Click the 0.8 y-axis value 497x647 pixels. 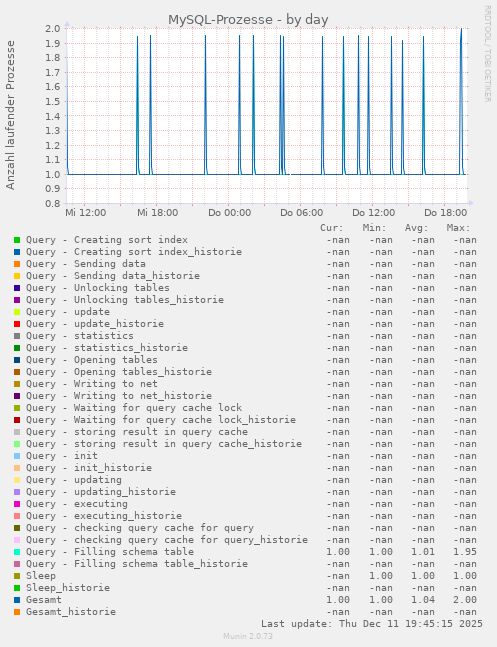[x=53, y=203]
